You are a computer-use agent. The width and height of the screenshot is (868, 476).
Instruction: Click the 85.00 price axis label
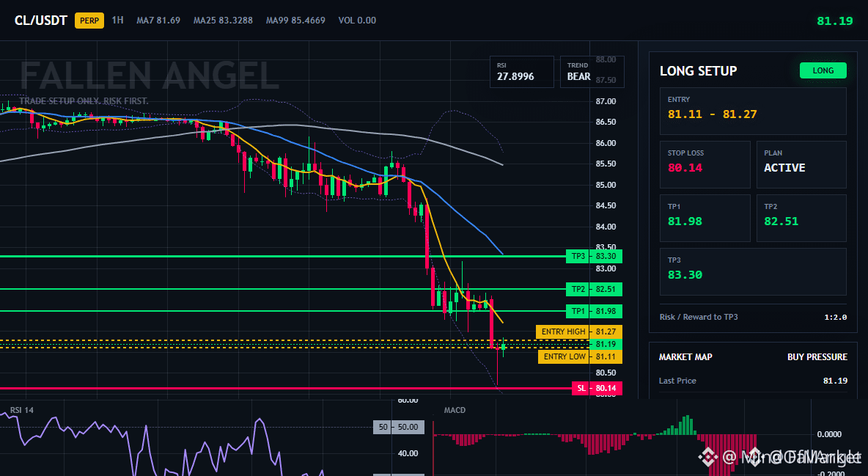pos(606,185)
